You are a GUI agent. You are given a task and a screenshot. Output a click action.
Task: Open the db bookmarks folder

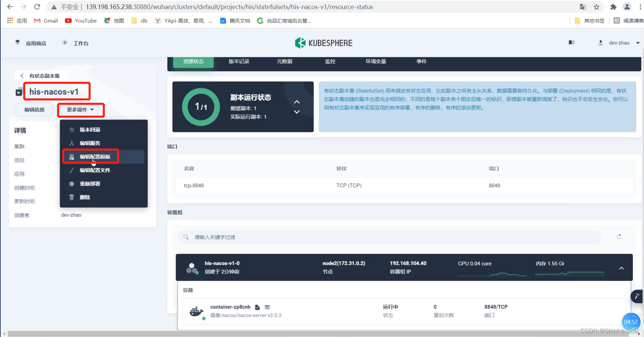click(139, 21)
